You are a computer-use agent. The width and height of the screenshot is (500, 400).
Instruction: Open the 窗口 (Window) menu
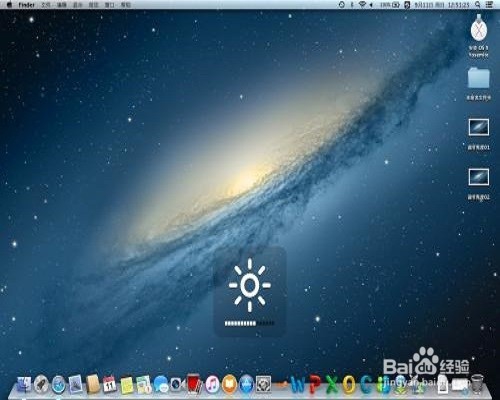point(110,5)
